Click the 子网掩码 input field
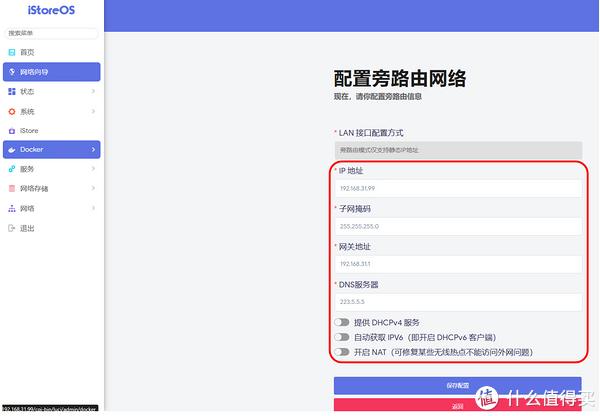 click(458, 226)
